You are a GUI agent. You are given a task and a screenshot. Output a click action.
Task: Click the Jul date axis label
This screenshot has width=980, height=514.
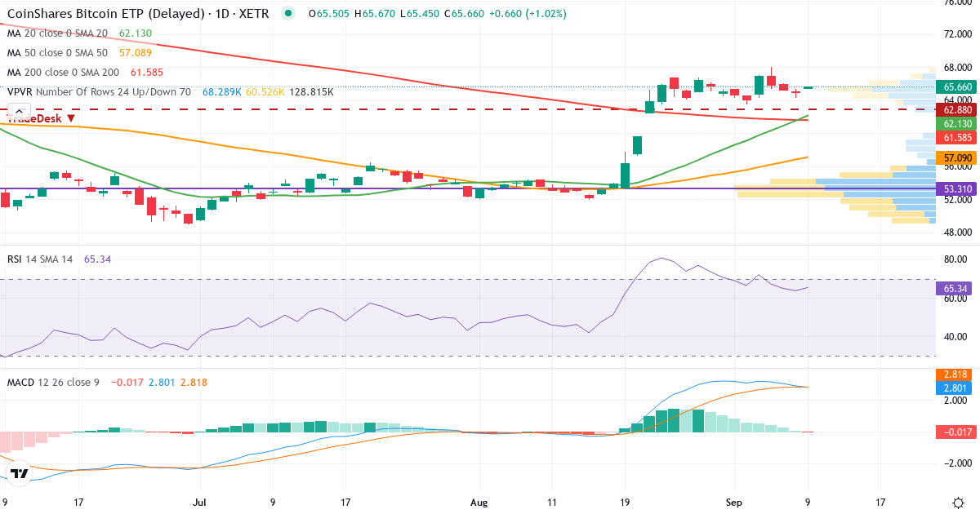click(x=201, y=503)
